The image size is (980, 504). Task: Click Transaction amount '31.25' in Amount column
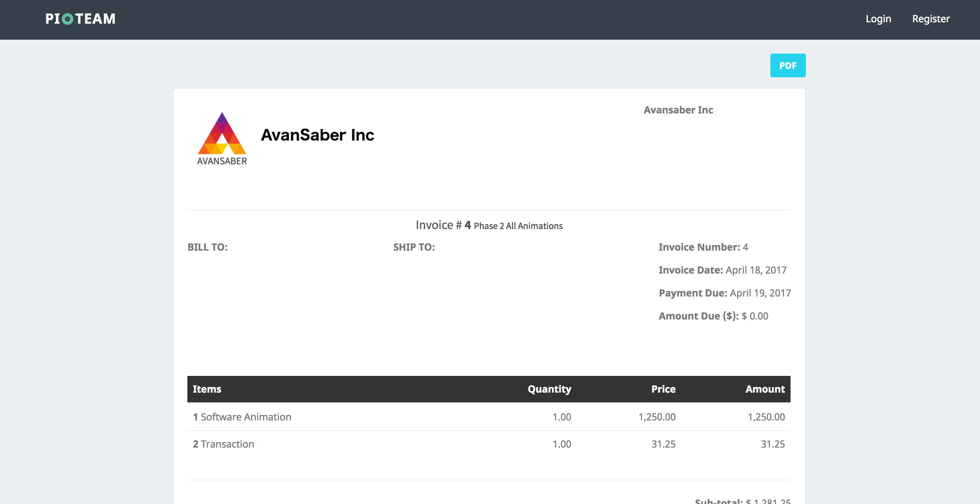point(772,444)
